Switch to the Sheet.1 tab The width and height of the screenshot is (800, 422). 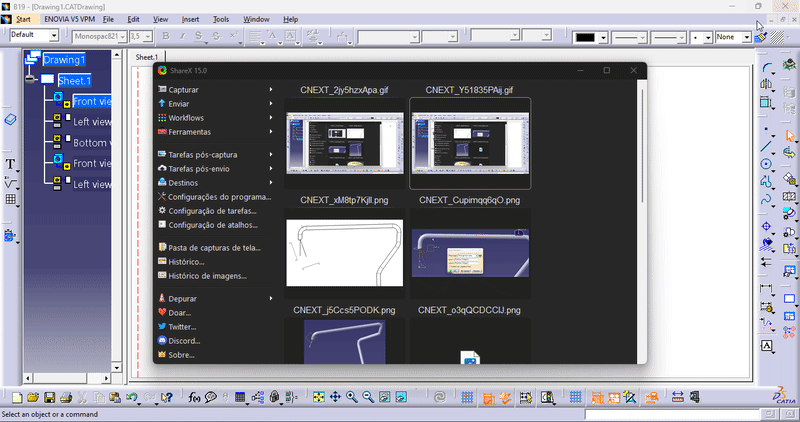point(147,57)
